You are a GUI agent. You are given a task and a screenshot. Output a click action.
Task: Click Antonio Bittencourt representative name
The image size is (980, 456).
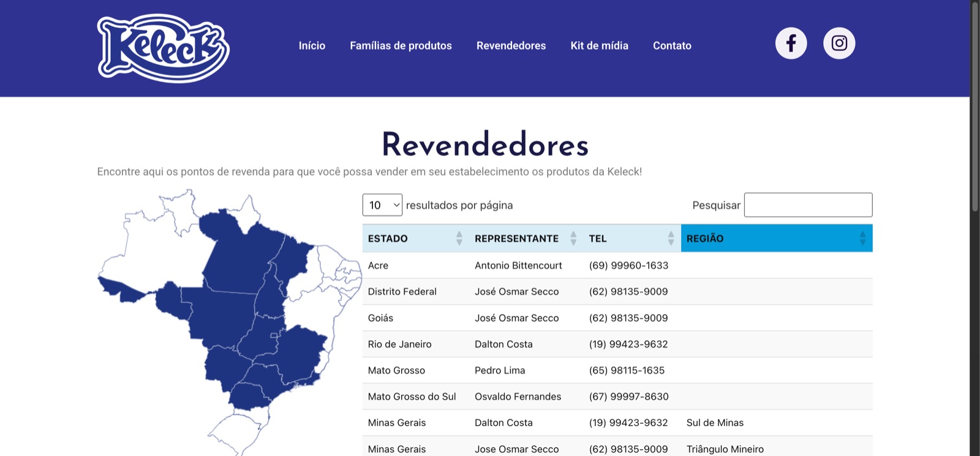518,266
